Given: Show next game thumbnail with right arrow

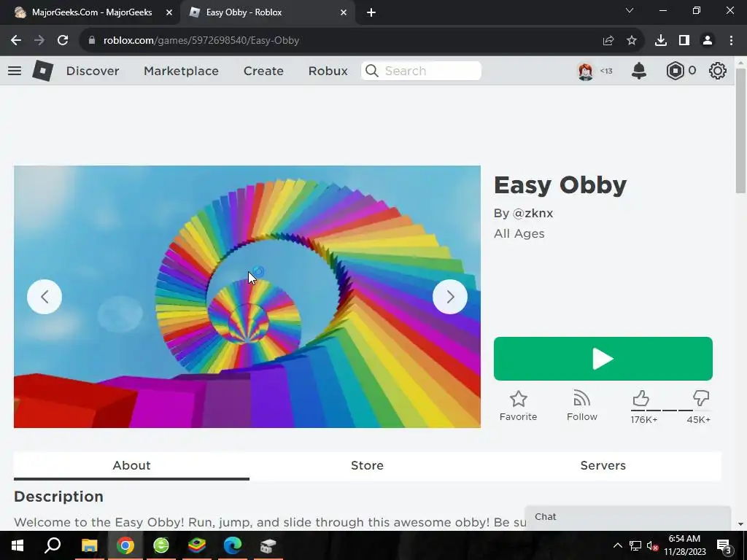Looking at the screenshot, I should coord(449,297).
